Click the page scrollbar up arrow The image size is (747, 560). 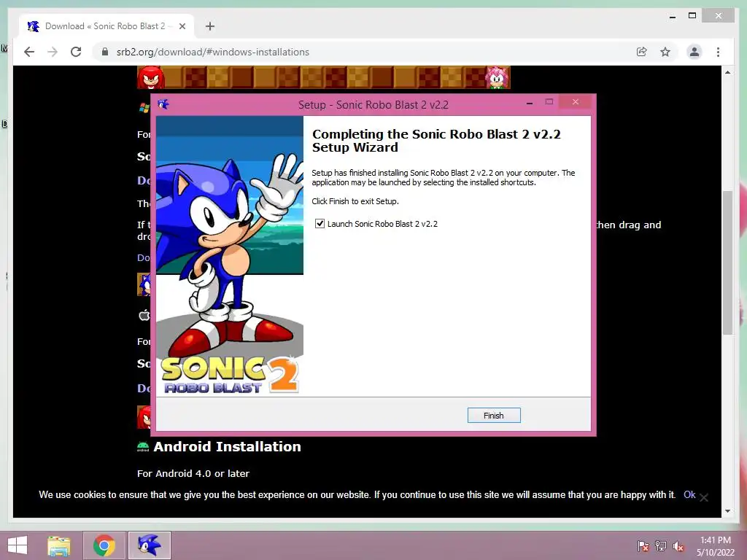click(x=727, y=72)
